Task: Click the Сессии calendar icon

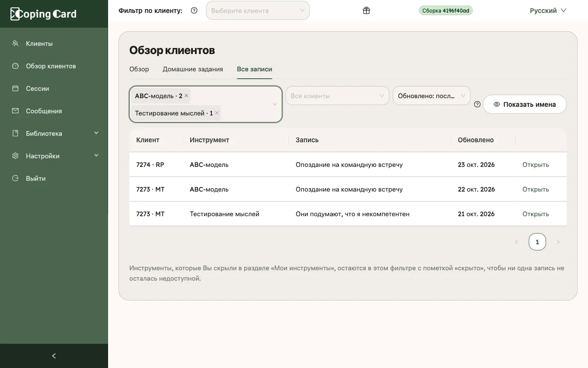Action: pyautogui.click(x=16, y=88)
